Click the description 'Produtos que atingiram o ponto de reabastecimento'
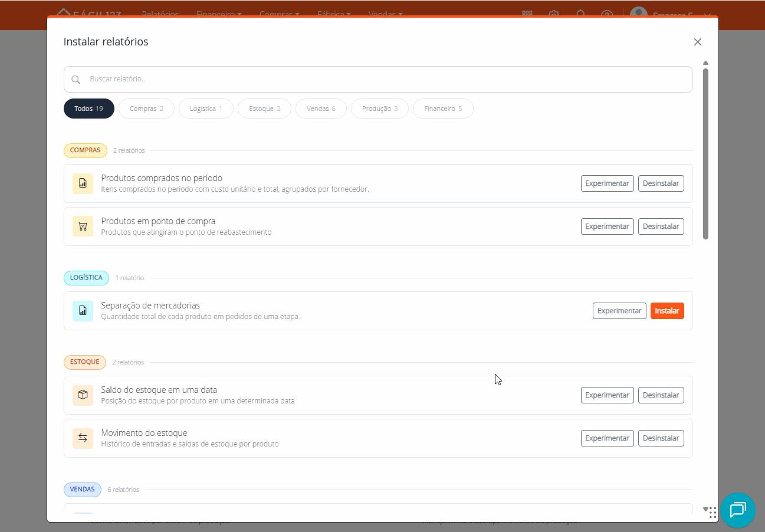Image resolution: width=765 pixels, height=532 pixels. (x=186, y=232)
